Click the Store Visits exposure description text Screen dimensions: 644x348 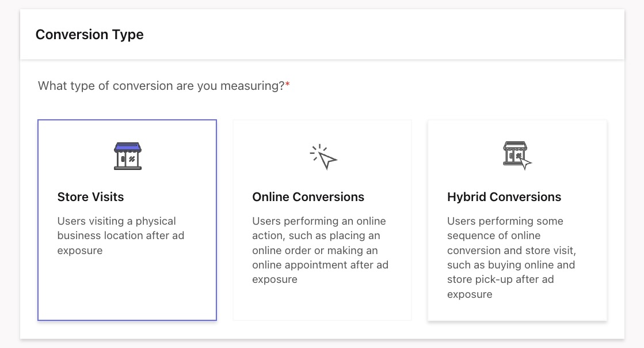coord(120,235)
